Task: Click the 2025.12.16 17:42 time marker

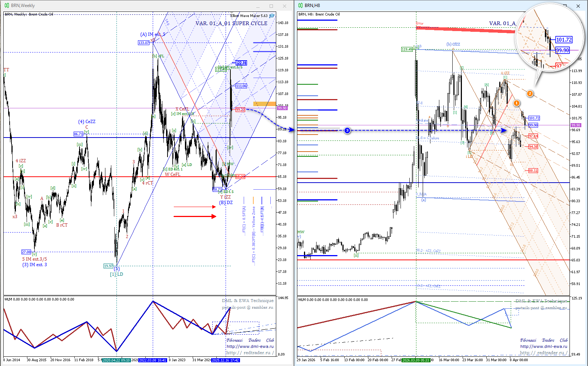Action: 226,360
